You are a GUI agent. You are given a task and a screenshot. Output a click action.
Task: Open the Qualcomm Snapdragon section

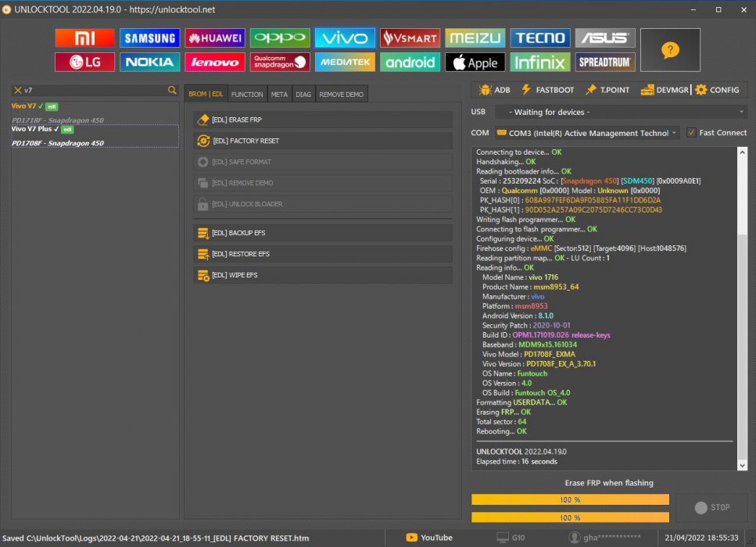pos(280,63)
